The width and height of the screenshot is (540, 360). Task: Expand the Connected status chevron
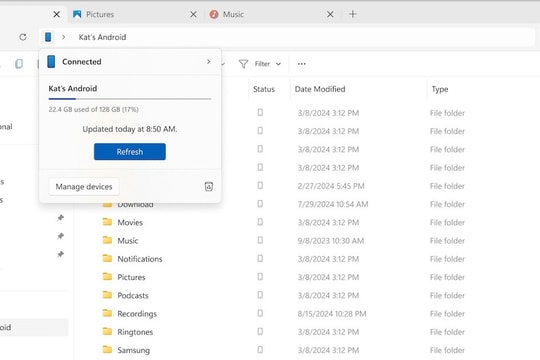208,62
